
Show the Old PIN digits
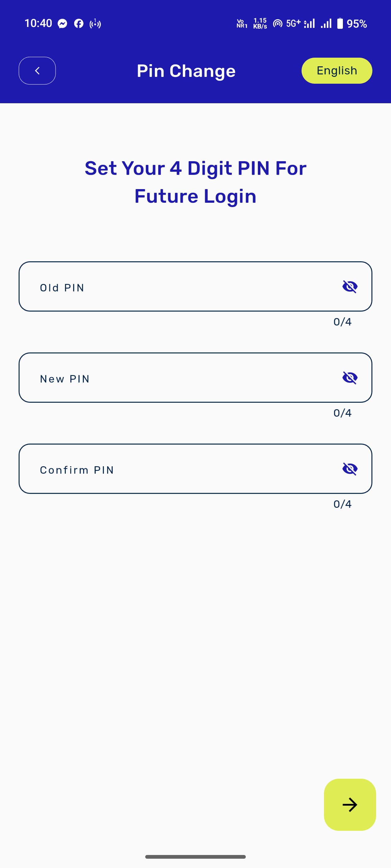pos(349,286)
